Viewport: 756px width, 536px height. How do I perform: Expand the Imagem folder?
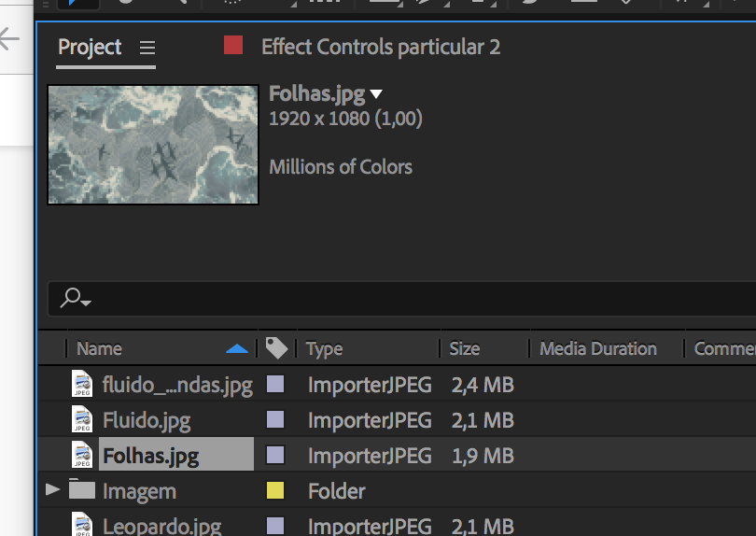[x=53, y=489]
